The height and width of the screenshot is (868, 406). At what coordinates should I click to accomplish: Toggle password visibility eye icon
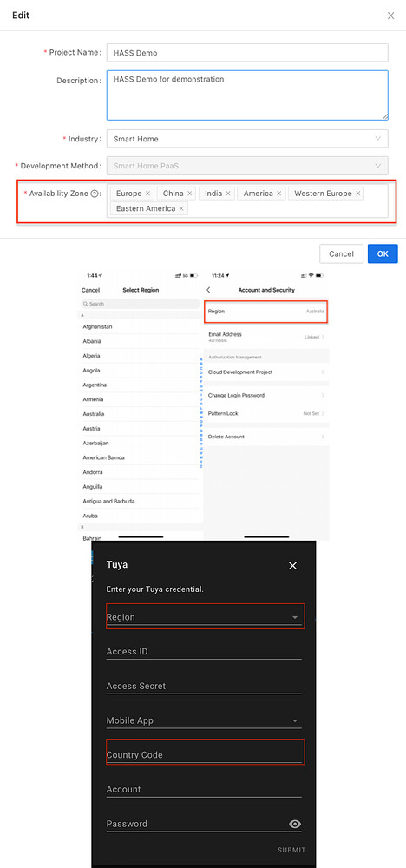click(295, 825)
